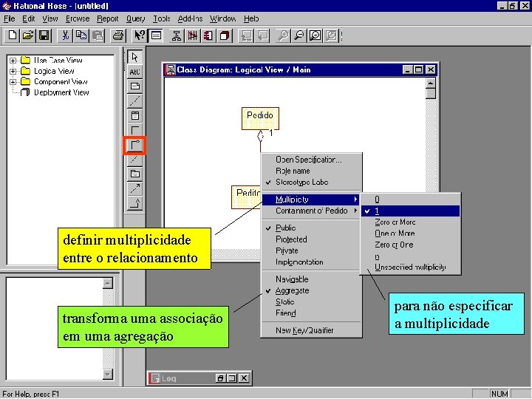The image size is (532, 399).
Task: Click the Pedido class box in diagram
Action: click(260, 118)
